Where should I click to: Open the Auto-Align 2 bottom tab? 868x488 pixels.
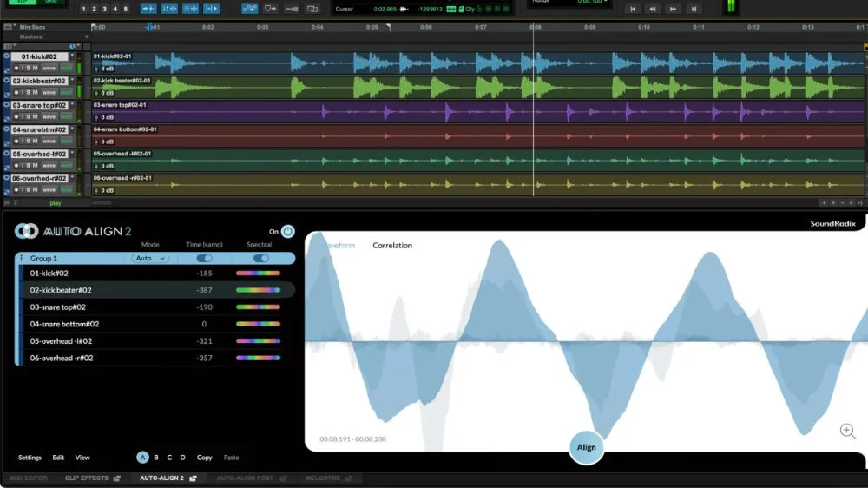tap(161, 478)
